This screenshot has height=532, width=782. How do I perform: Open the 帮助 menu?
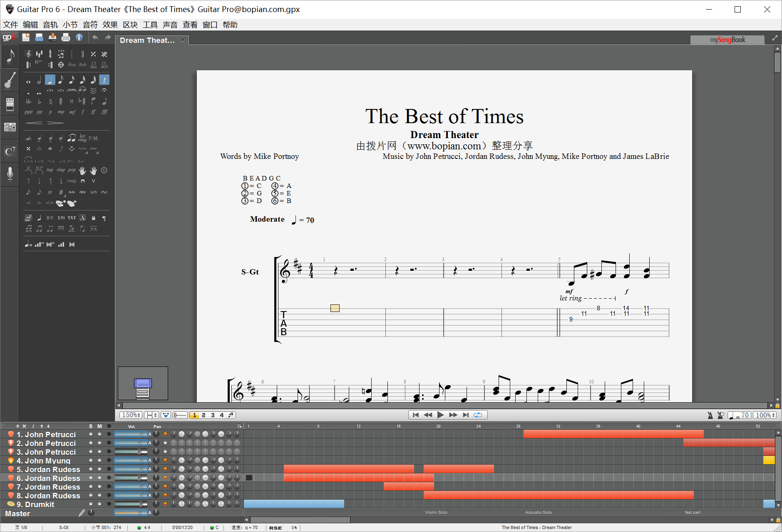[x=230, y=25]
